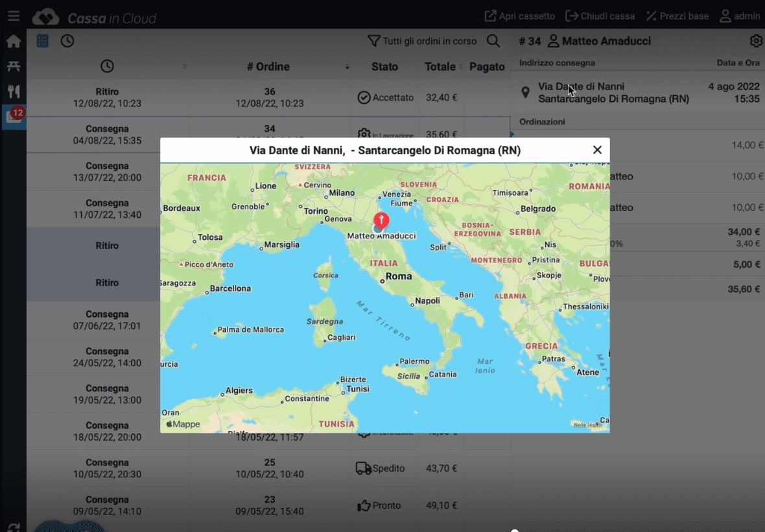Click the 43,70 € total
Image resolution: width=765 pixels, height=532 pixels.
tap(441, 468)
